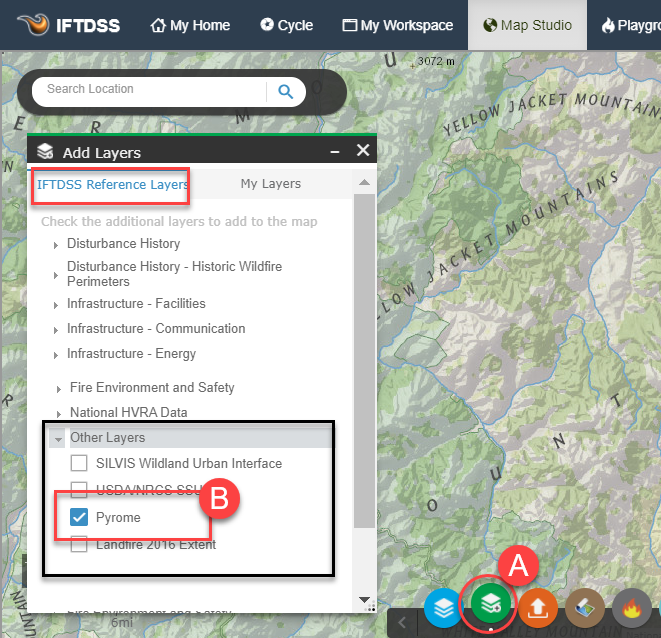
Task: Click the Fire Environment and Safety label
Action: pos(152,387)
